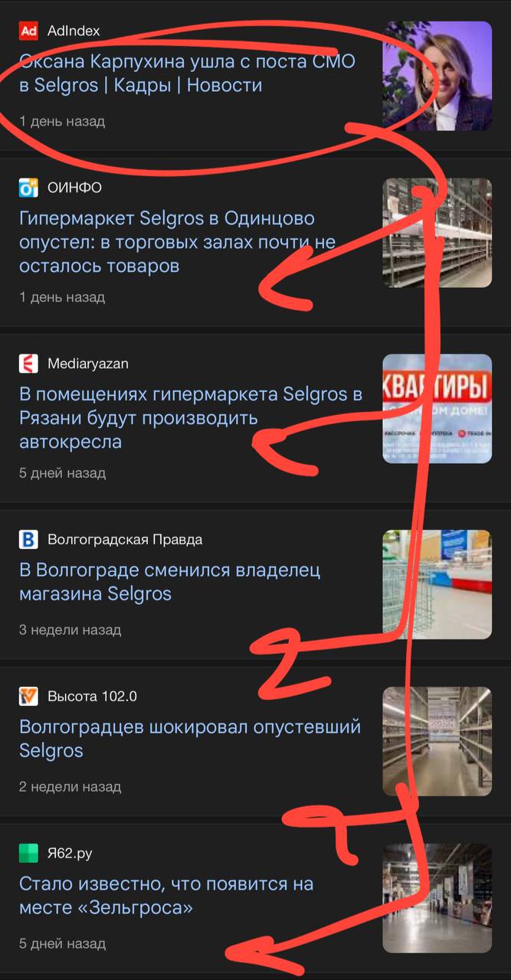
Task: Tap the ОИНФО source favicon
Action: click(x=28, y=188)
